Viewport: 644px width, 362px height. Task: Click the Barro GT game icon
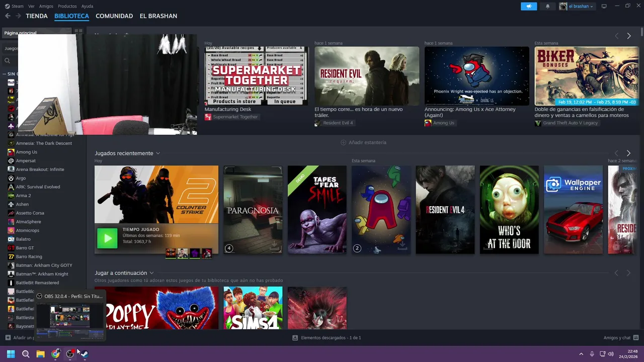11,248
